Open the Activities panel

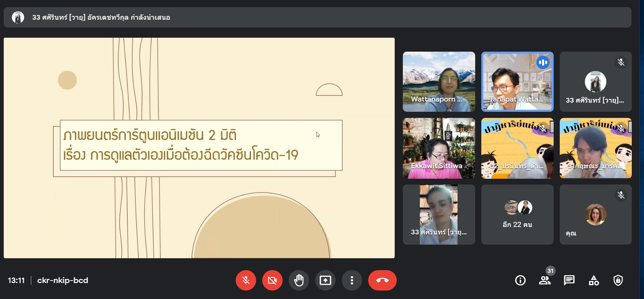(593, 280)
